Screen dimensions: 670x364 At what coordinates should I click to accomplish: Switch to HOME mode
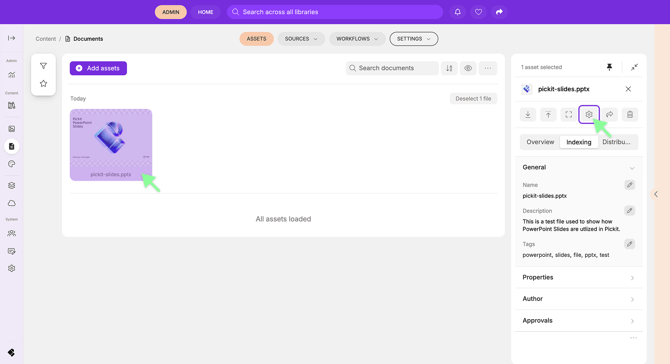pyautogui.click(x=205, y=12)
